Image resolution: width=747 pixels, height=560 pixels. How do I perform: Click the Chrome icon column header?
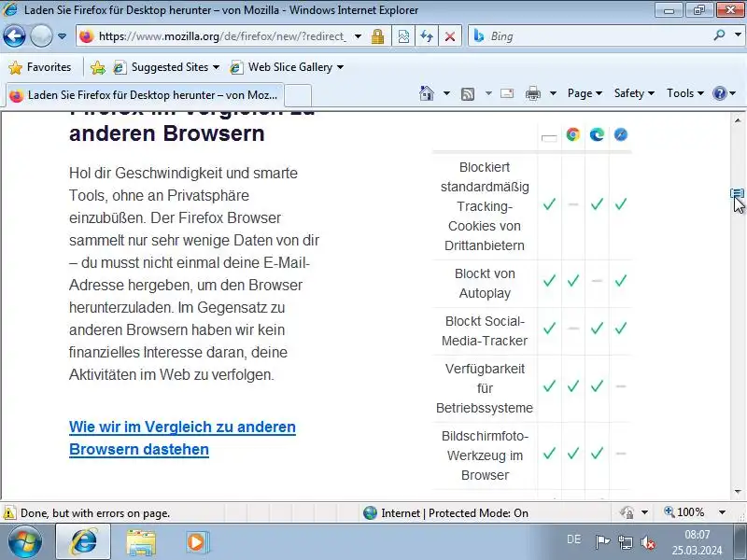tap(573, 134)
